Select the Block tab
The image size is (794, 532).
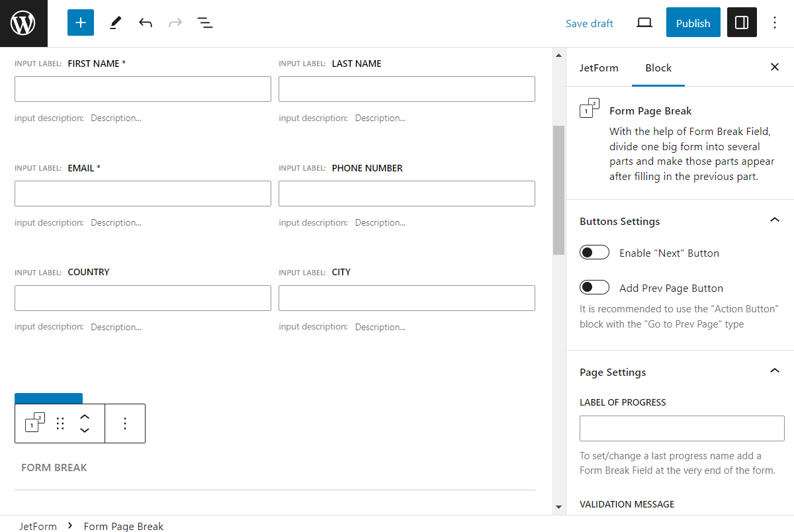[x=658, y=67]
